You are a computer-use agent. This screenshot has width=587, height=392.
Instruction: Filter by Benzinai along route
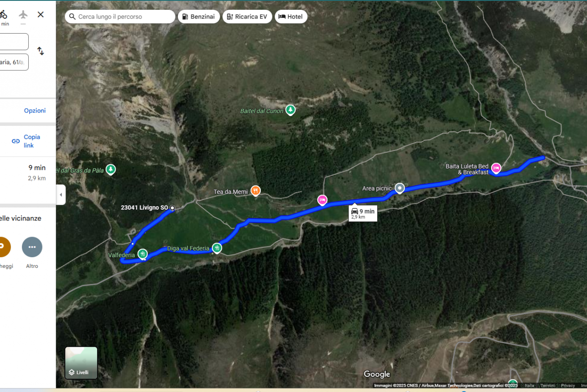pos(199,17)
